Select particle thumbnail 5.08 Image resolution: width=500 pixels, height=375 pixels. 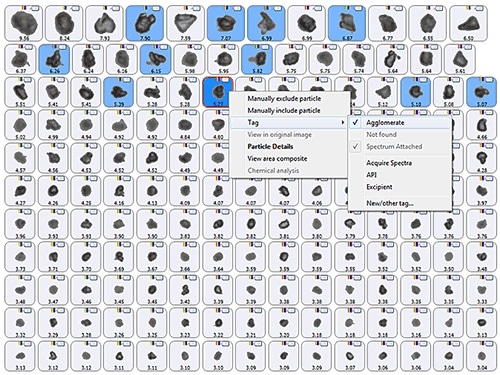[449, 92]
